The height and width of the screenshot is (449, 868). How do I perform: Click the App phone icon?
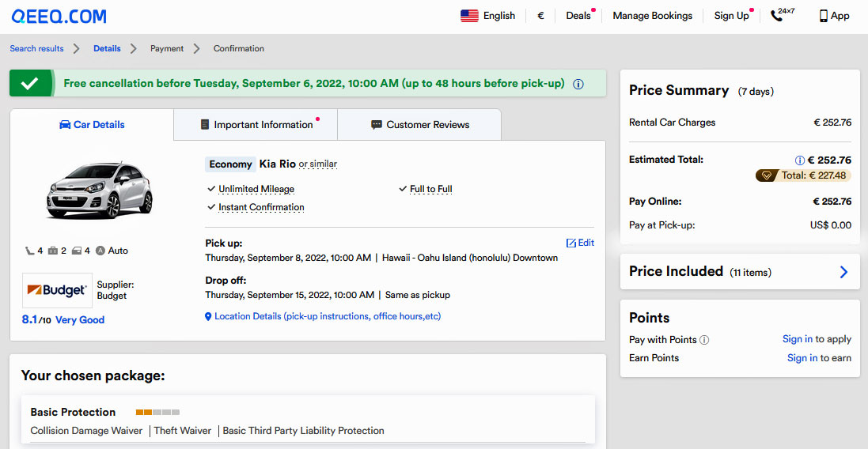[x=824, y=16]
